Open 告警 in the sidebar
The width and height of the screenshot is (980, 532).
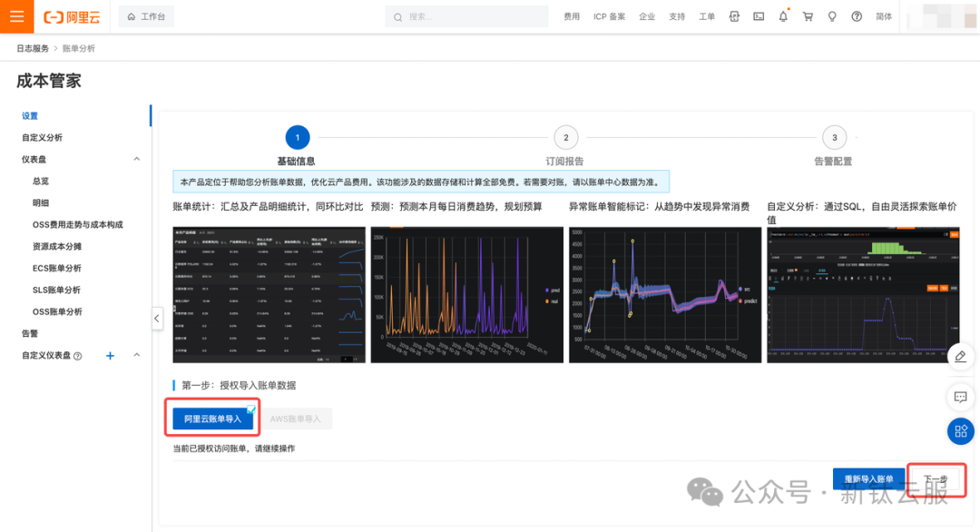coord(30,333)
